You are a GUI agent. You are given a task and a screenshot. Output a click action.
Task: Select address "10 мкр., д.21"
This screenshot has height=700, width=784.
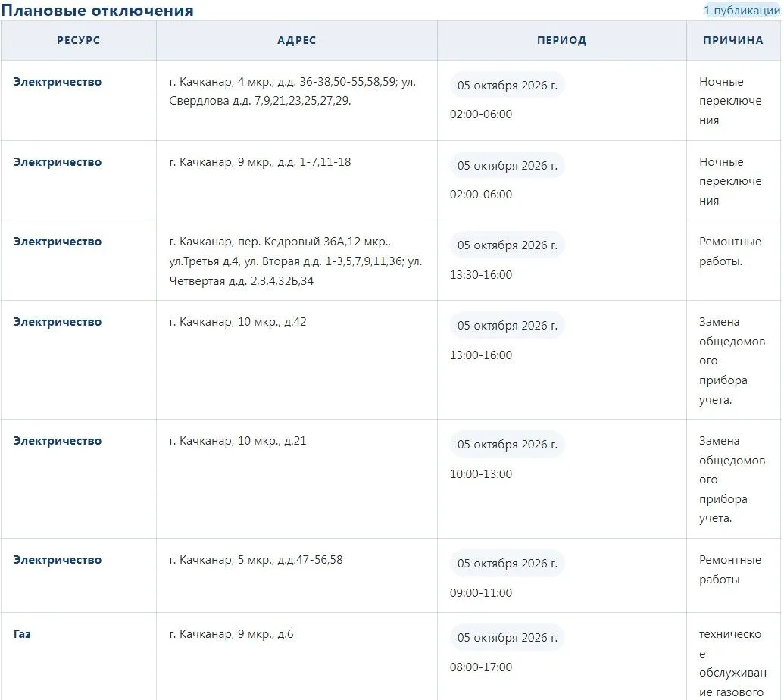238,441
